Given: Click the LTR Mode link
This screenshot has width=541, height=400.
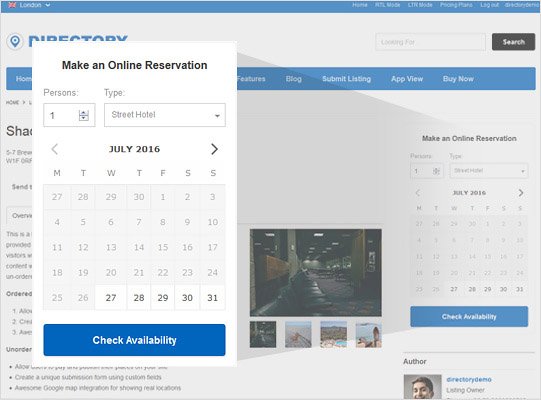Looking at the screenshot, I should [420, 5].
